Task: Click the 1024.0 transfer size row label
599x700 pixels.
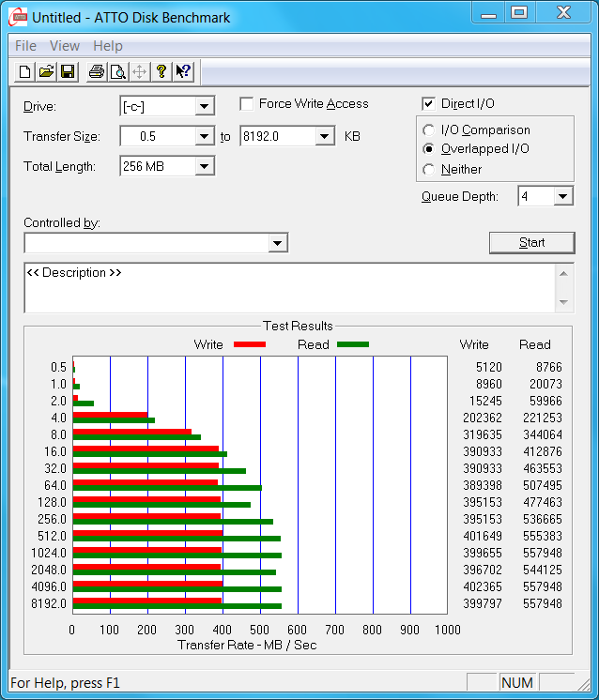Action: [x=49, y=553]
